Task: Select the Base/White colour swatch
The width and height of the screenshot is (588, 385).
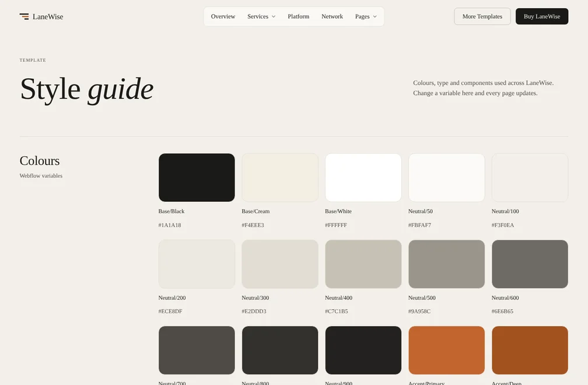Action: 363,177
